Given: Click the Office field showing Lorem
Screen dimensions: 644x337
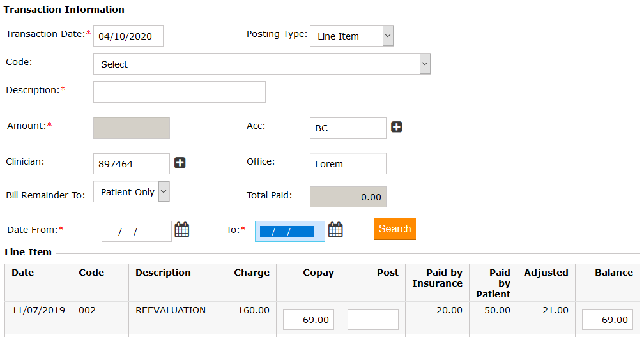Looking at the screenshot, I should coord(348,163).
